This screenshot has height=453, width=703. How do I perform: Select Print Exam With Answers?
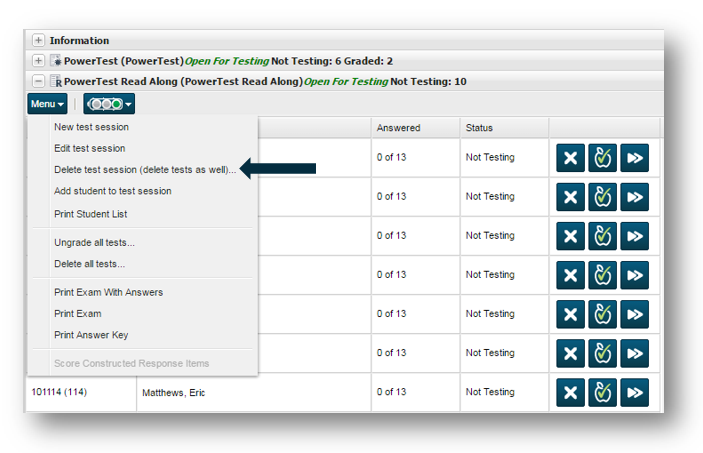[x=108, y=292]
